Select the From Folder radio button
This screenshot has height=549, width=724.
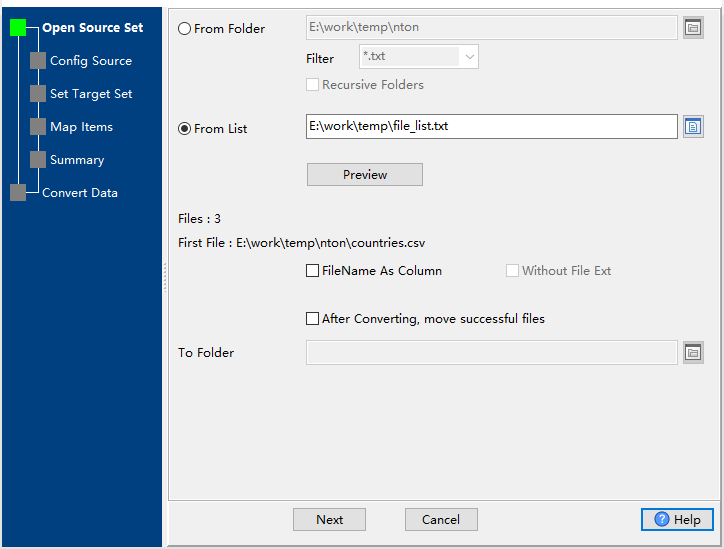point(184,29)
